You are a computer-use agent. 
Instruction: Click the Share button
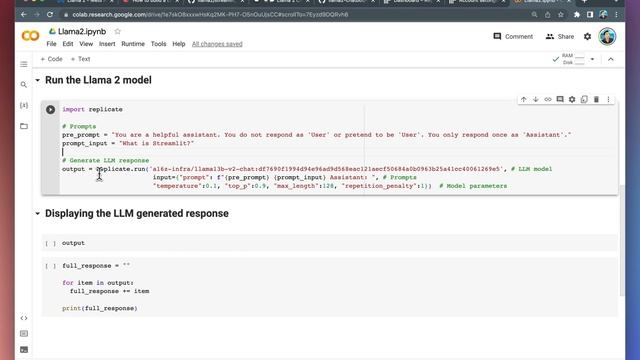click(x=560, y=36)
